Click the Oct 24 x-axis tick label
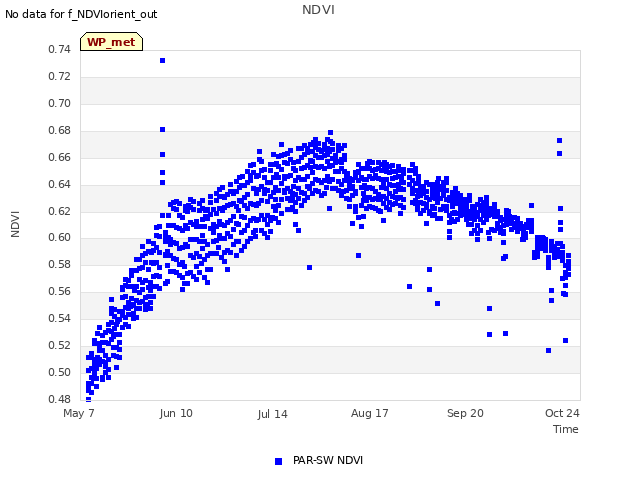This screenshot has width=640, height=480. 562,413
